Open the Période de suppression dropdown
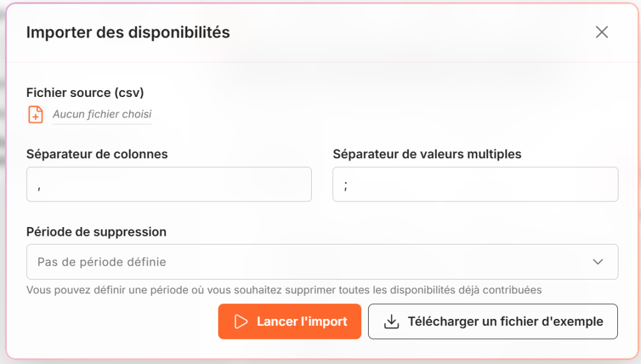The width and height of the screenshot is (641, 364). (x=322, y=262)
